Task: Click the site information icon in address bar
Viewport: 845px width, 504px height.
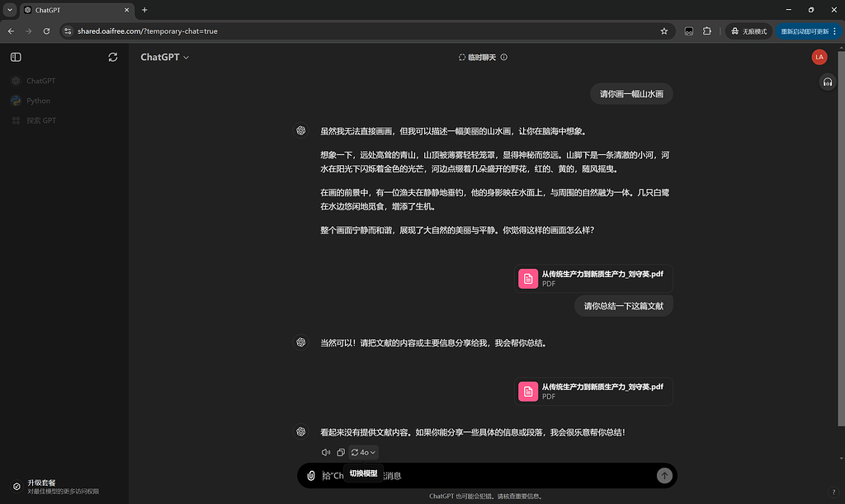Action: point(68,31)
